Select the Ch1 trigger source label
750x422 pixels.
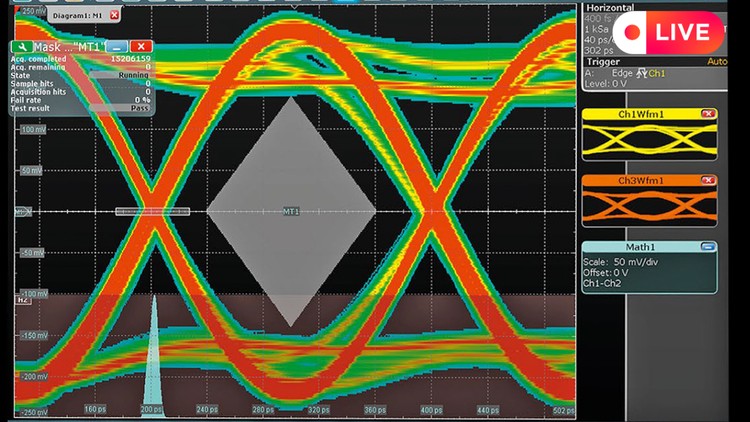pyautogui.click(x=657, y=73)
